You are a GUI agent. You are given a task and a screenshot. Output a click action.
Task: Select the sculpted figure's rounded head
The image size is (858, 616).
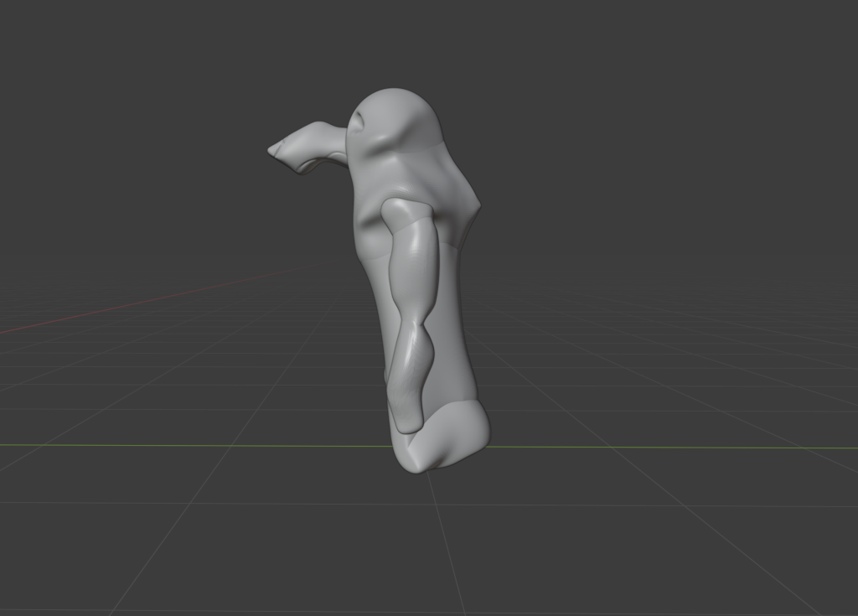(395, 119)
